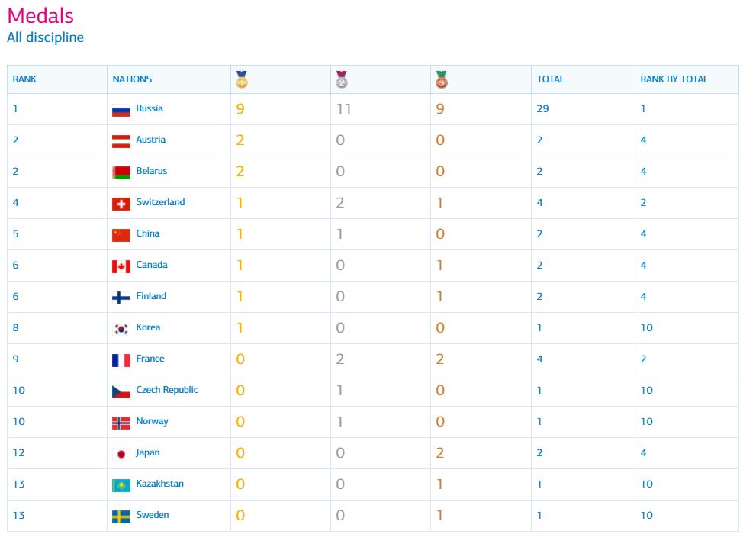This screenshot has height=544, width=756.
Task: Sort by RANK BY TOTAL header
Action: [674, 79]
